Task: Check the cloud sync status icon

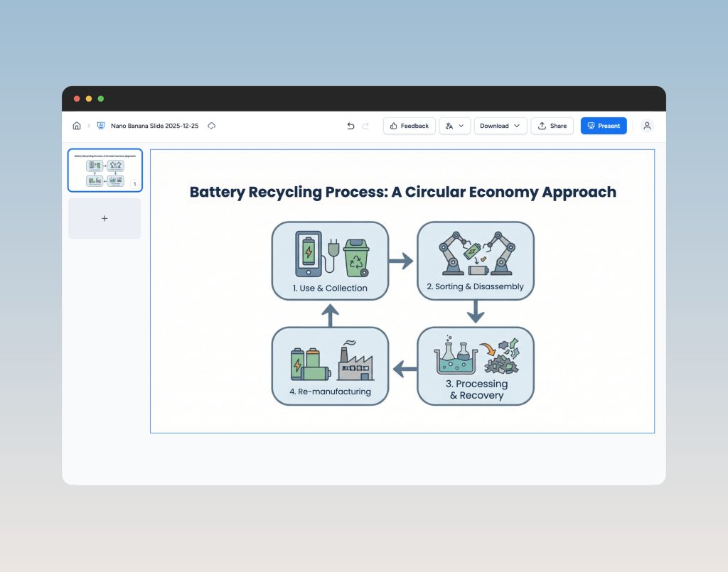Action: (x=211, y=126)
